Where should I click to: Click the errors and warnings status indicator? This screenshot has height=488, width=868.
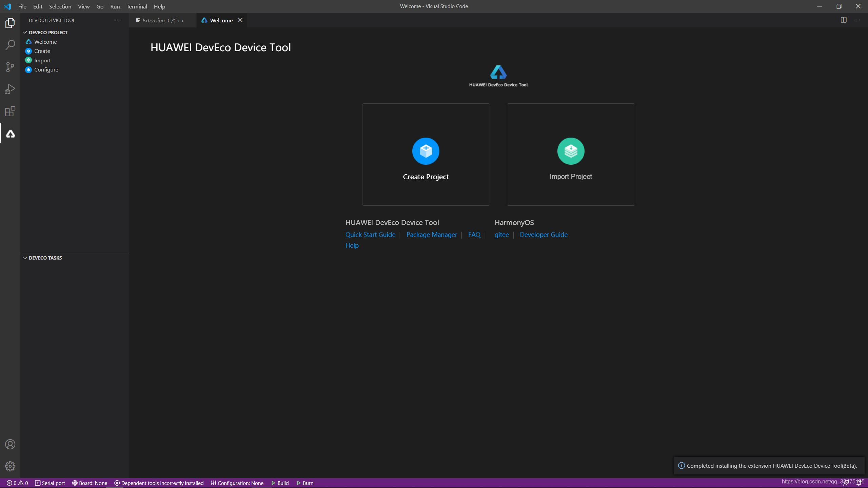(x=17, y=483)
